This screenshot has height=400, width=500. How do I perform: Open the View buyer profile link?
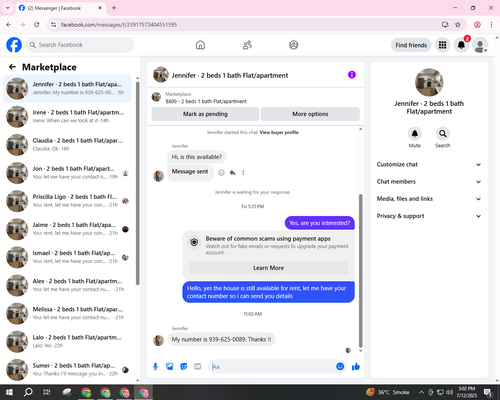pos(279,133)
